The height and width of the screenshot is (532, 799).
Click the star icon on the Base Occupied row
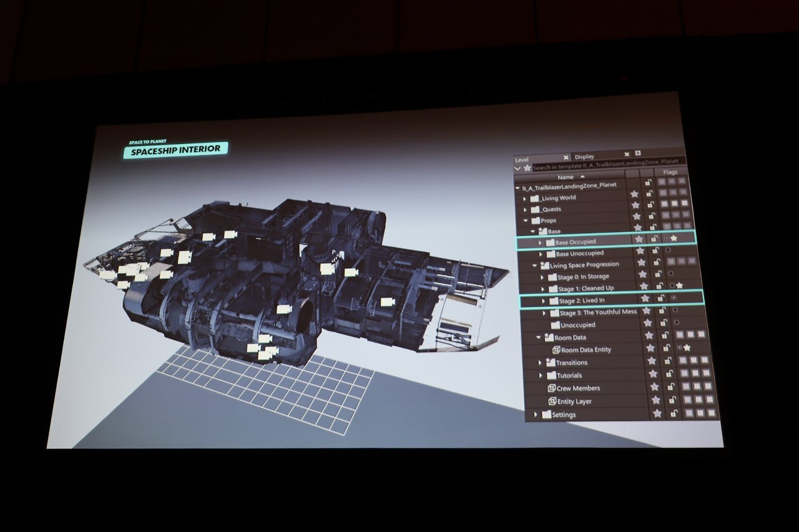(x=639, y=239)
